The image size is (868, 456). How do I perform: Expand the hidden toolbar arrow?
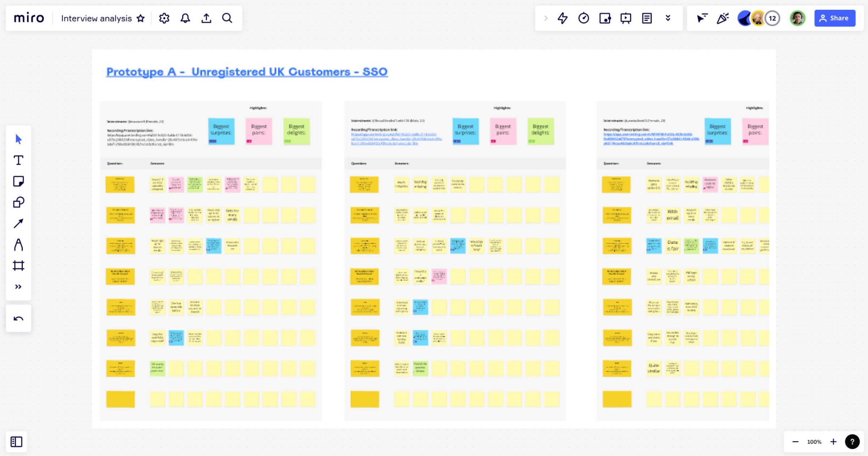[546, 18]
